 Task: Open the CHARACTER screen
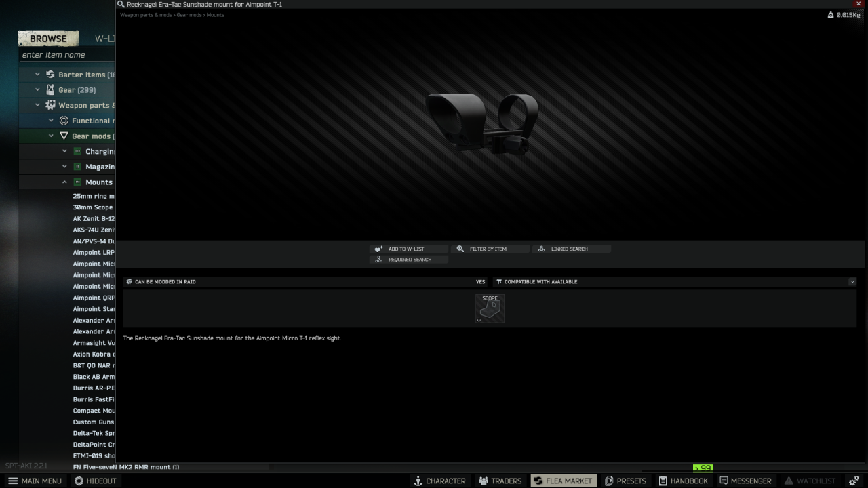[x=439, y=481]
